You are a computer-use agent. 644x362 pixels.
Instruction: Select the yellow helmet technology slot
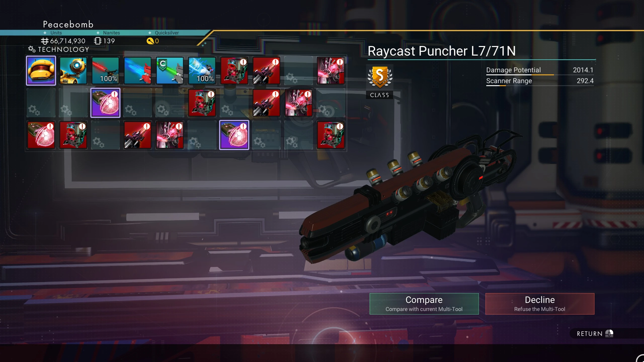click(x=41, y=71)
